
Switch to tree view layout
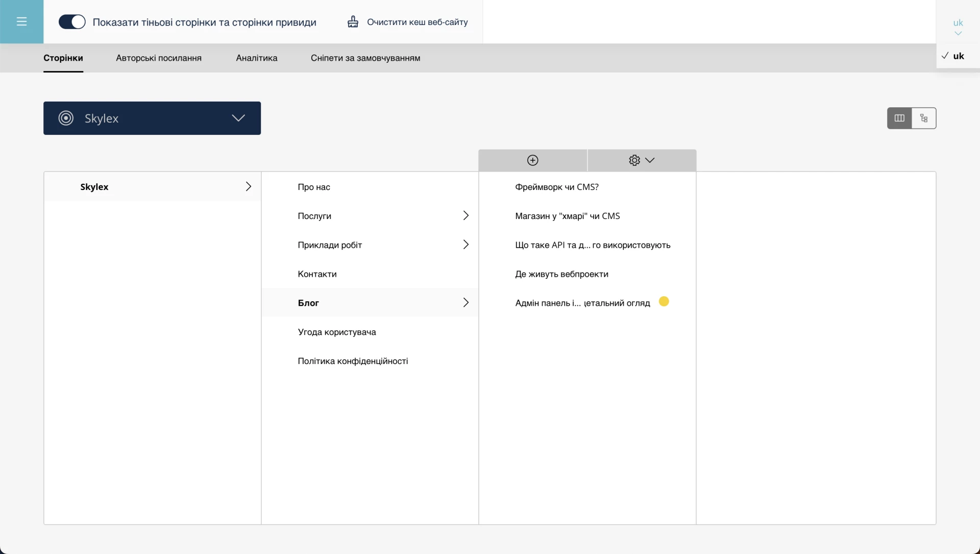tap(924, 118)
